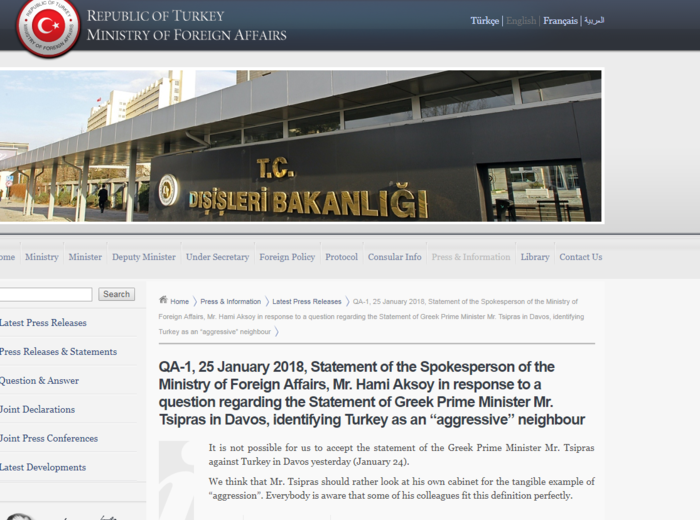Switch language to Français
The image size is (700, 520).
click(x=560, y=21)
